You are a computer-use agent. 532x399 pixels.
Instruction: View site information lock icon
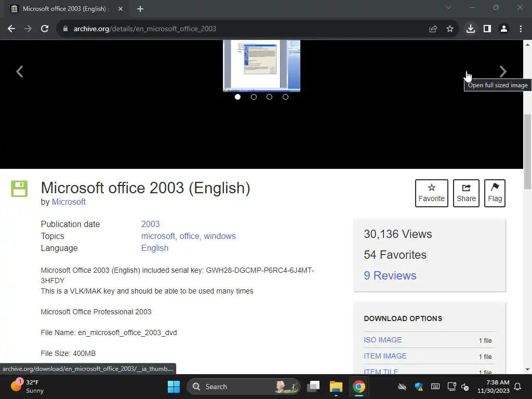[x=65, y=29]
